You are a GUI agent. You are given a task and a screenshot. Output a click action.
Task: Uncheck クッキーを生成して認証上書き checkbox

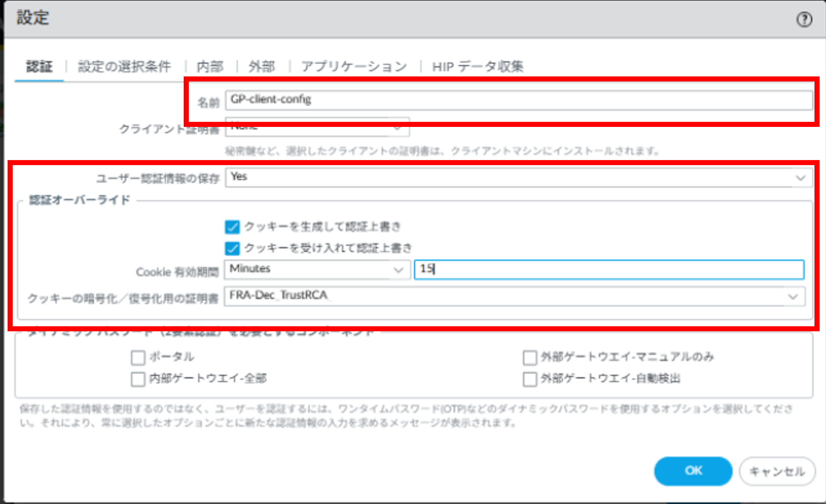coord(232,227)
